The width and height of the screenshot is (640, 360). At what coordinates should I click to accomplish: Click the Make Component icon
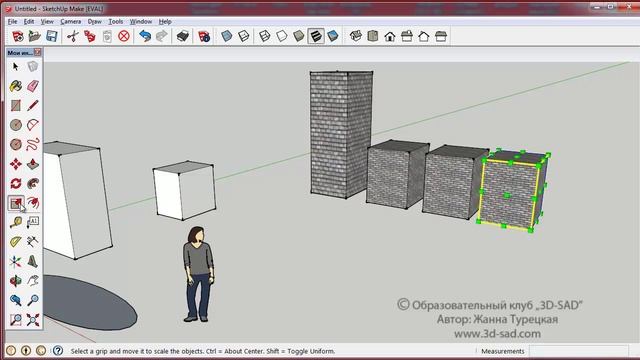[33, 66]
